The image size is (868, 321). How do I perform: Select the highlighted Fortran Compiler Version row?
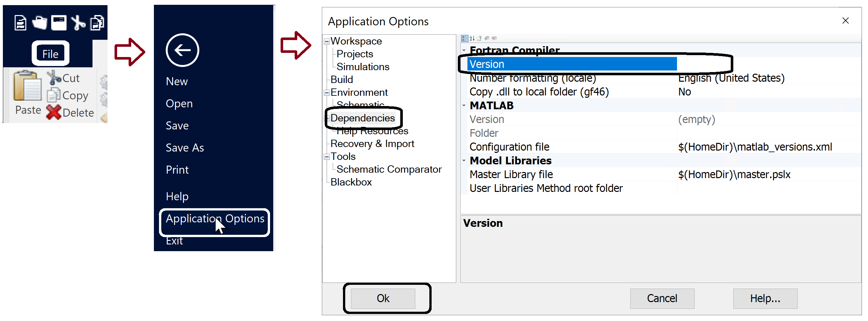(572, 64)
